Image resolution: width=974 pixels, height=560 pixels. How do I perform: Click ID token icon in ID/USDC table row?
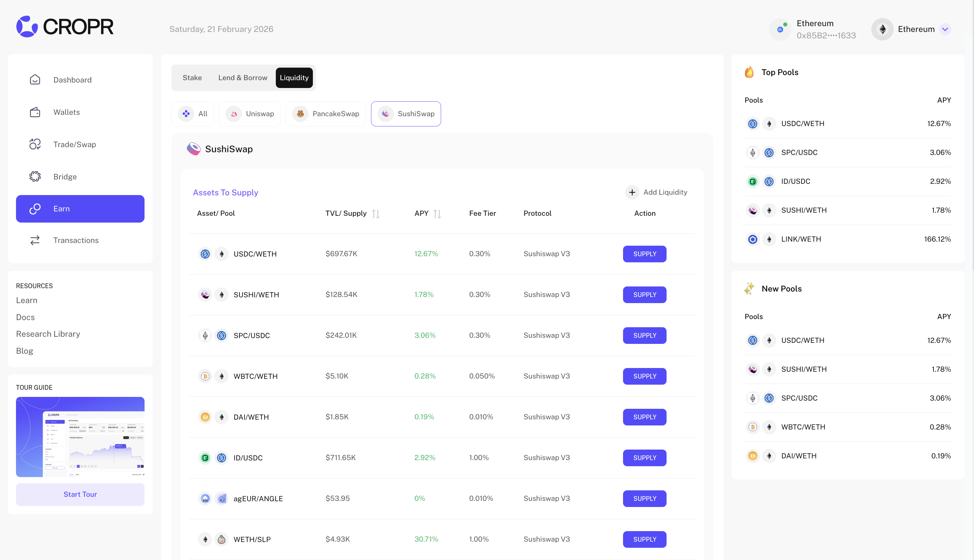pos(205,458)
